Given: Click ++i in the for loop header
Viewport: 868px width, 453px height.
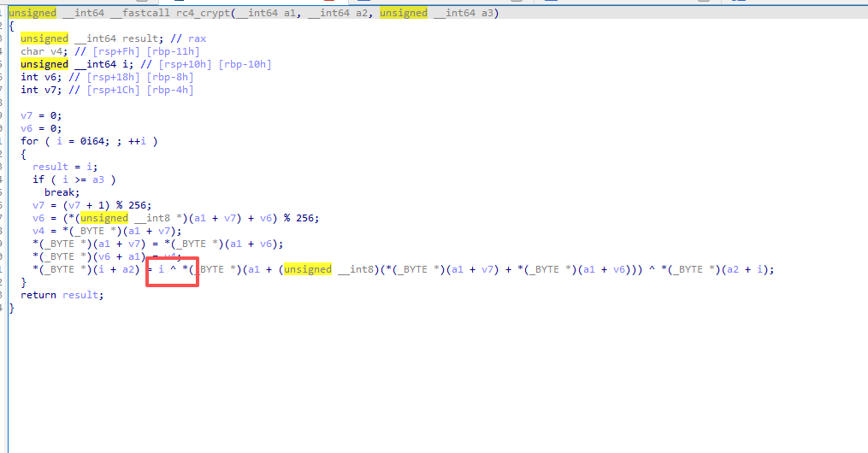Looking at the screenshot, I should click(138, 141).
